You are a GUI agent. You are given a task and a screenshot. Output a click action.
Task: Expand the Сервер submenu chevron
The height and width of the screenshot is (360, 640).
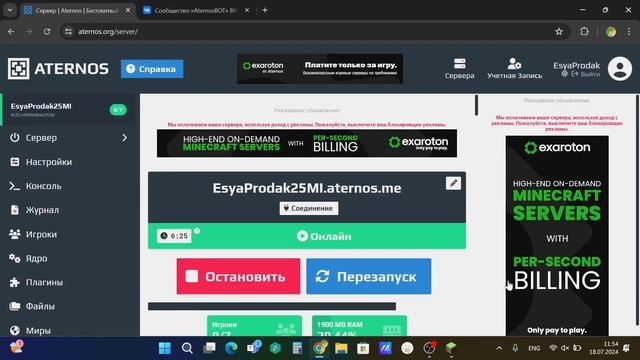[x=124, y=138]
